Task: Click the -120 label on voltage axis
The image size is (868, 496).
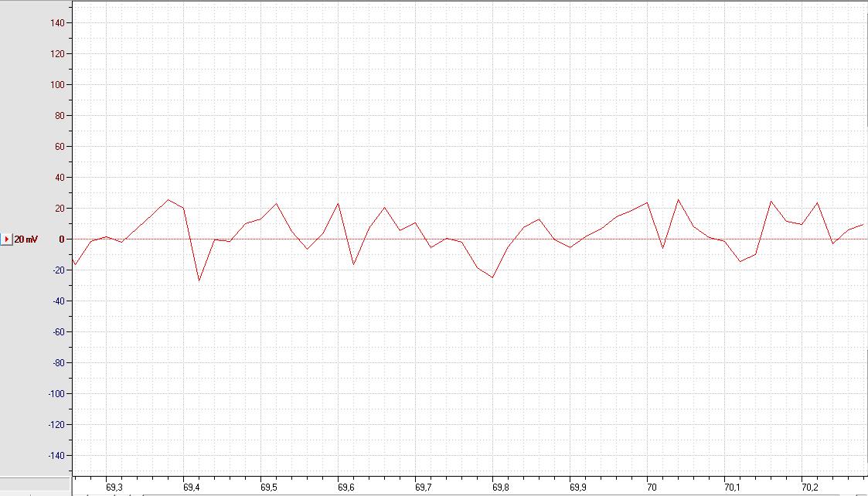Action: click(56, 425)
